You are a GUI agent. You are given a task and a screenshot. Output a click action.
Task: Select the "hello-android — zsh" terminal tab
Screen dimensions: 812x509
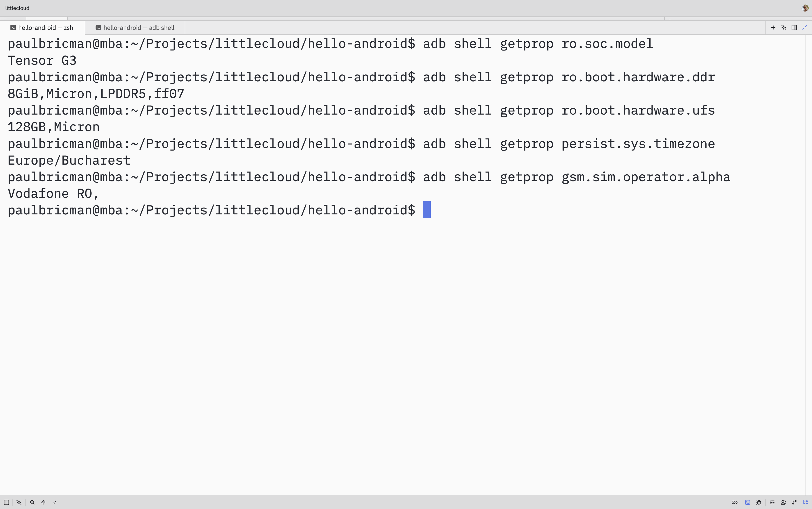click(x=42, y=28)
